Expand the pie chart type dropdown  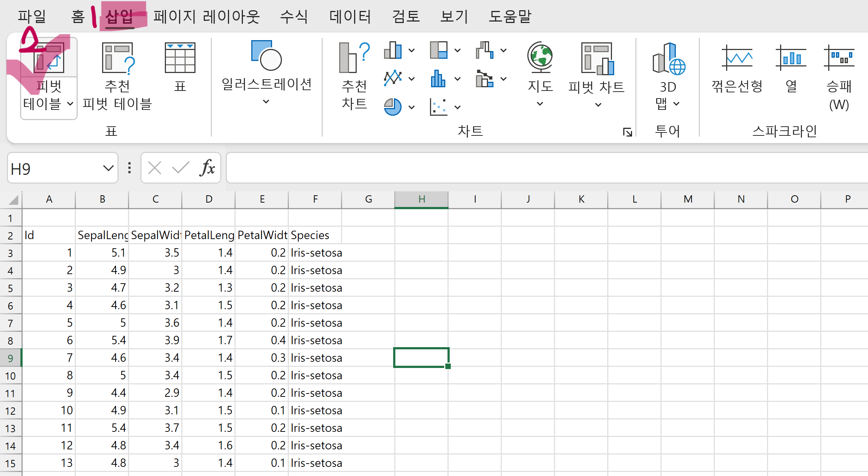pos(411,107)
